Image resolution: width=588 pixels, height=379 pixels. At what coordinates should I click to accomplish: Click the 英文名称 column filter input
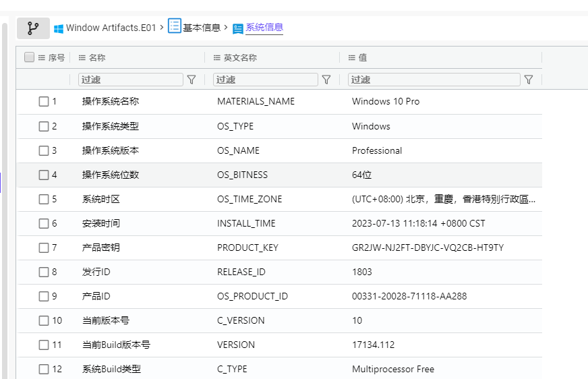(x=266, y=80)
